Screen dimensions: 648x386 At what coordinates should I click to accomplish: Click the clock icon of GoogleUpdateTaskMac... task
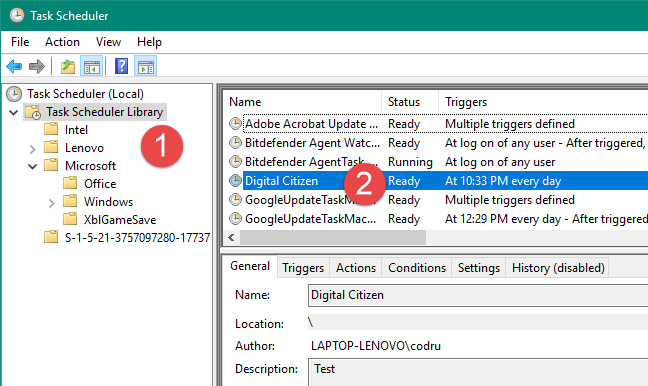point(235,219)
